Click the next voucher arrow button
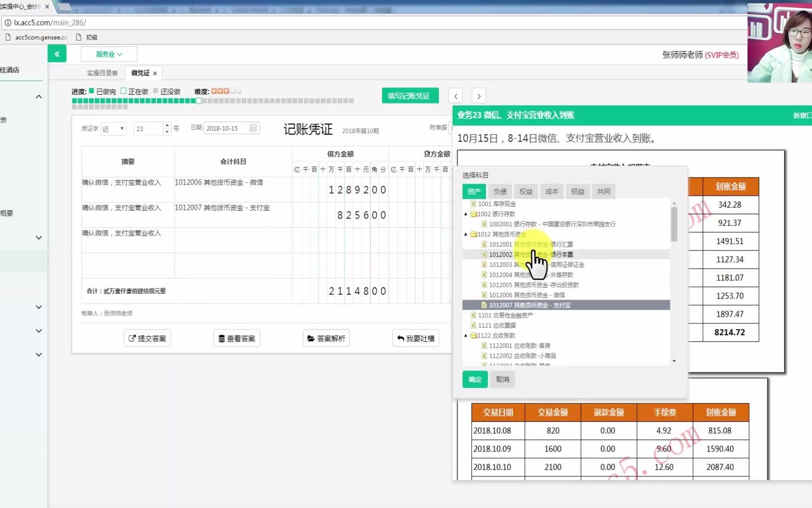This screenshot has width=812, height=508. click(x=478, y=96)
